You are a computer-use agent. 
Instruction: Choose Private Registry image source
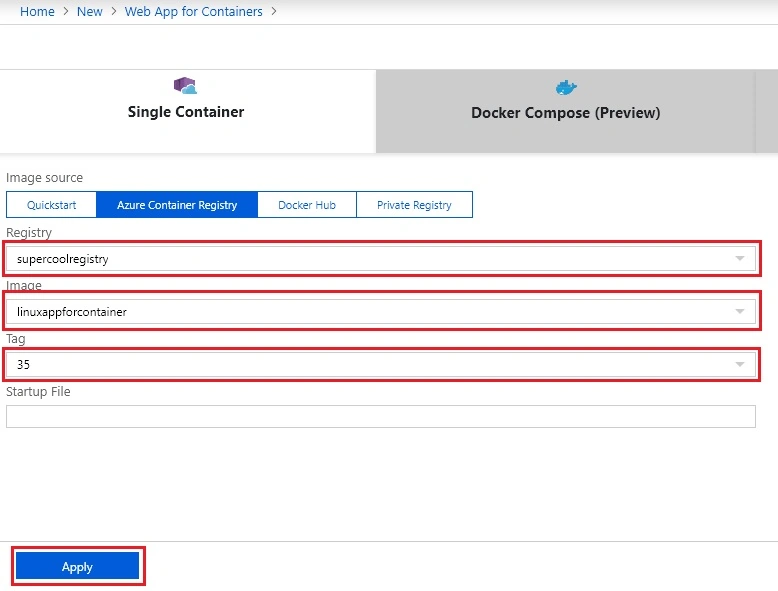414,205
